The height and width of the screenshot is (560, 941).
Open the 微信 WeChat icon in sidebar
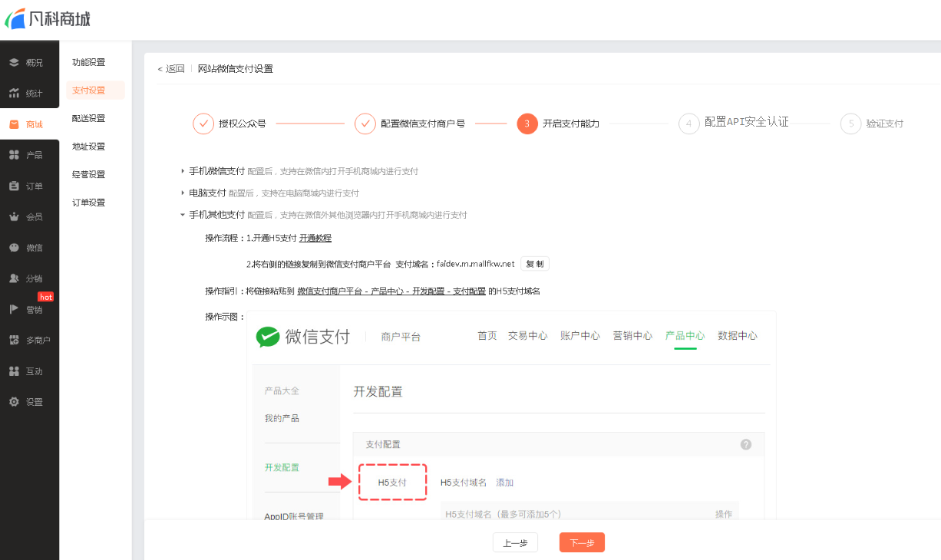click(14, 247)
